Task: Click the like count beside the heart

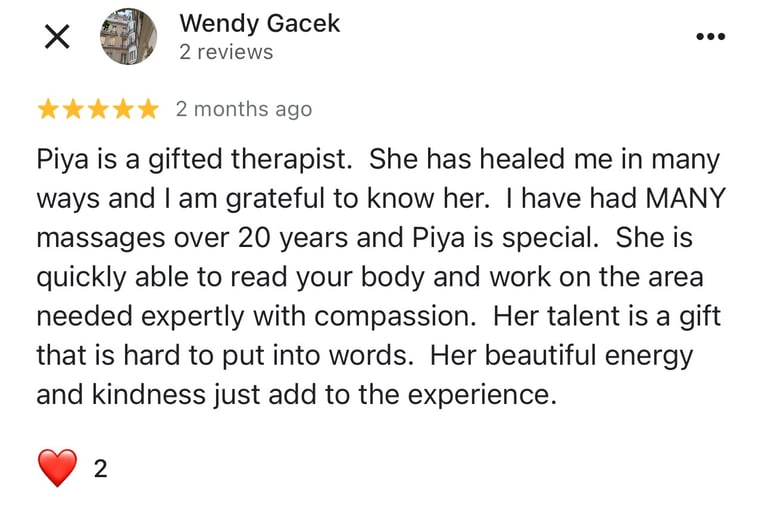Action: 100,469
